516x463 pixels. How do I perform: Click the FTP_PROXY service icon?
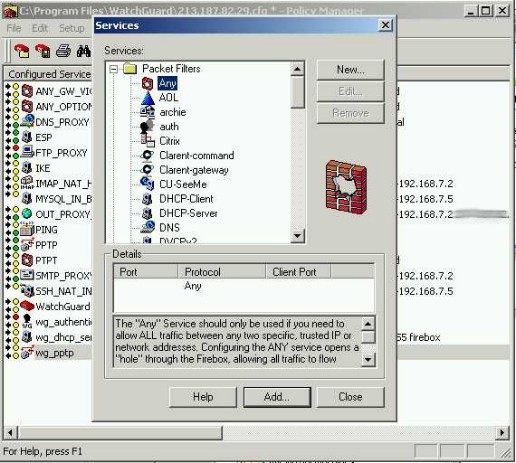[x=28, y=153]
